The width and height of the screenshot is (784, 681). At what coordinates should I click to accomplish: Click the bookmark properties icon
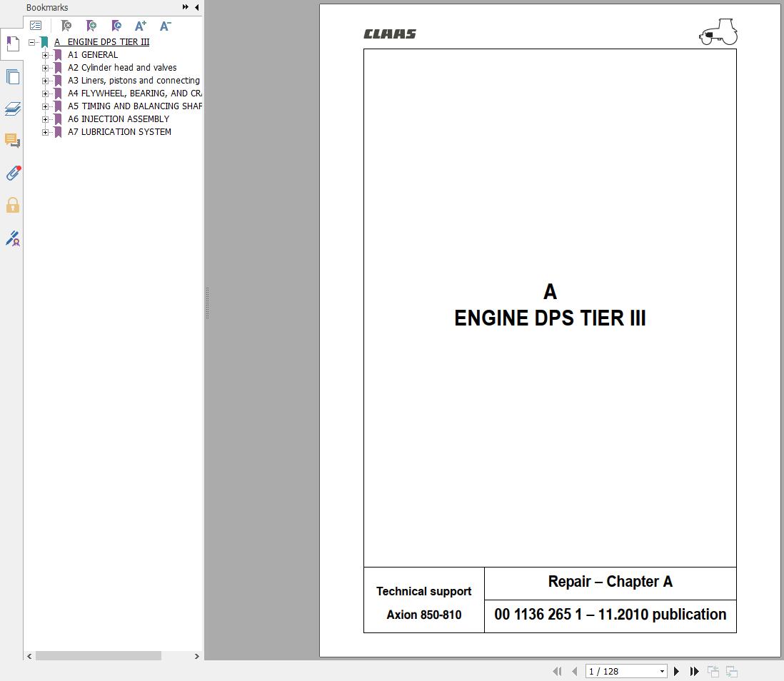pyautogui.click(x=116, y=26)
